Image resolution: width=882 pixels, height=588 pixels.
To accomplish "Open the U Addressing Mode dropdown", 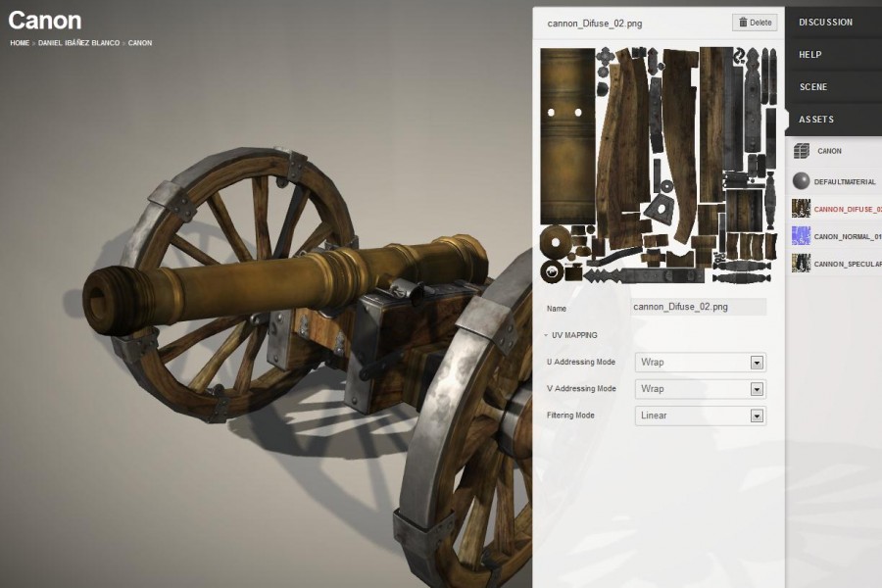I will 700,363.
